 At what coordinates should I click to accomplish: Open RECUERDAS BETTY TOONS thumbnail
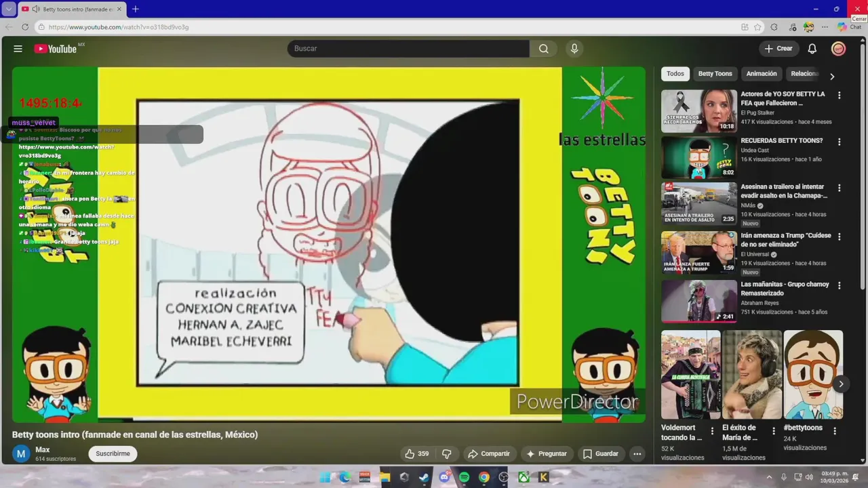click(699, 158)
